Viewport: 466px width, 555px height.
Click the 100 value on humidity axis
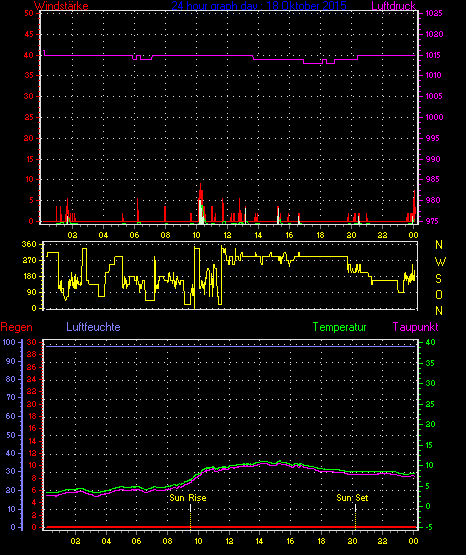(x=9, y=342)
